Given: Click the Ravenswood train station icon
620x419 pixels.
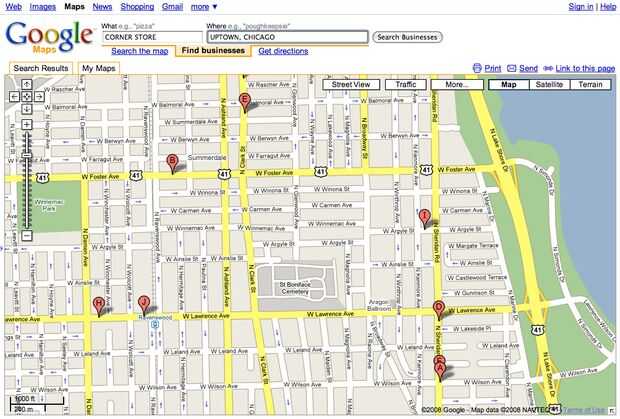Looking at the screenshot, I should [x=155, y=325].
